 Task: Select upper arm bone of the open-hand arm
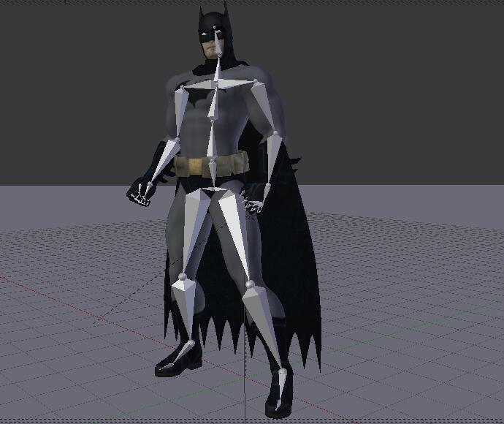tap(264, 106)
